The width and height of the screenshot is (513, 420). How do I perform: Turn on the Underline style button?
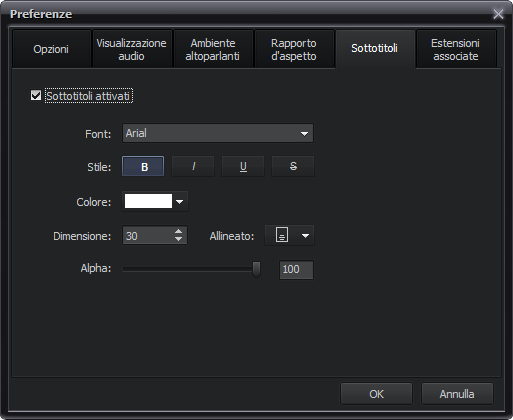[243, 166]
